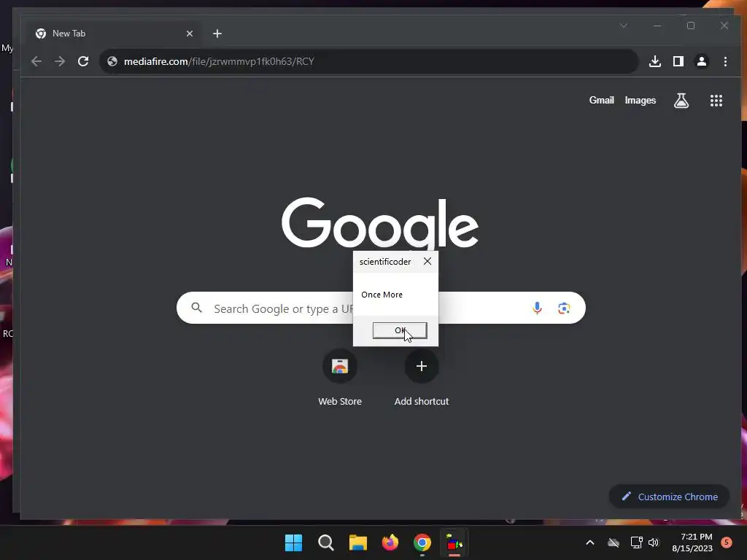Open the tab search chevron

pyautogui.click(x=624, y=26)
